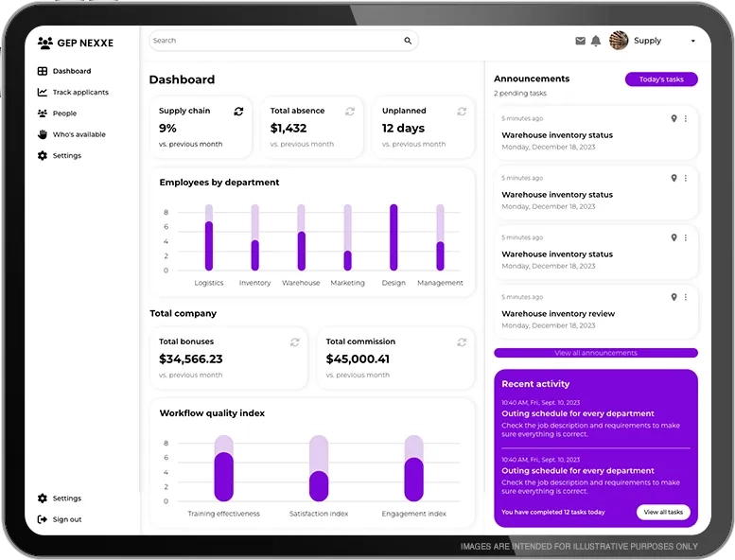Refresh the Supply chain card

pyautogui.click(x=238, y=111)
